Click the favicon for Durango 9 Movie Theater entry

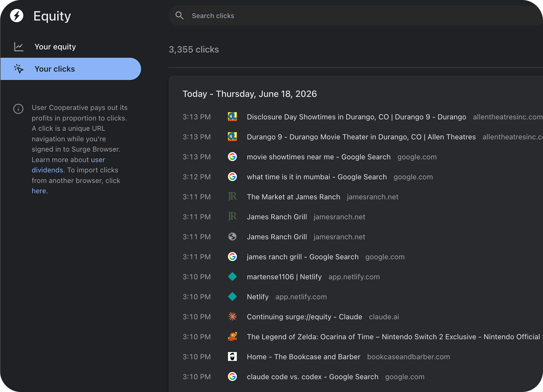pyautogui.click(x=232, y=137)
